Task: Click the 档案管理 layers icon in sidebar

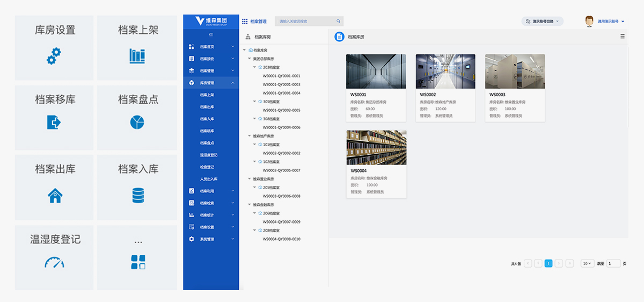Action: 192,71
